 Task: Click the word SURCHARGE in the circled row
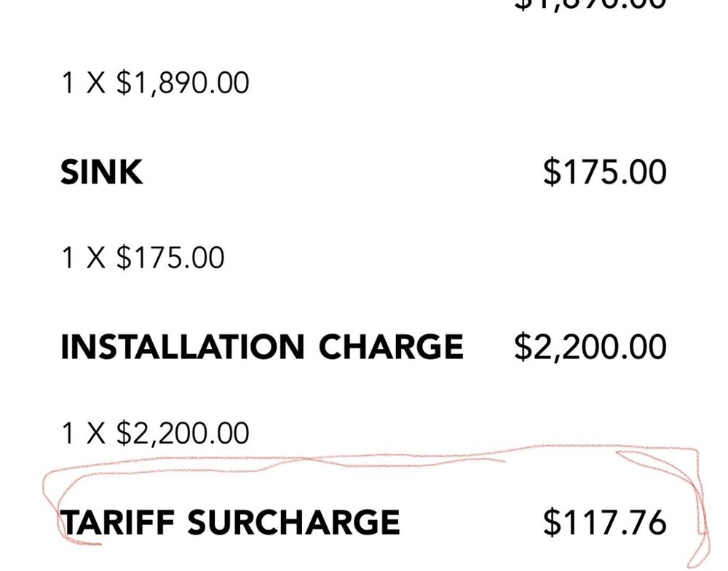(293, 521)
